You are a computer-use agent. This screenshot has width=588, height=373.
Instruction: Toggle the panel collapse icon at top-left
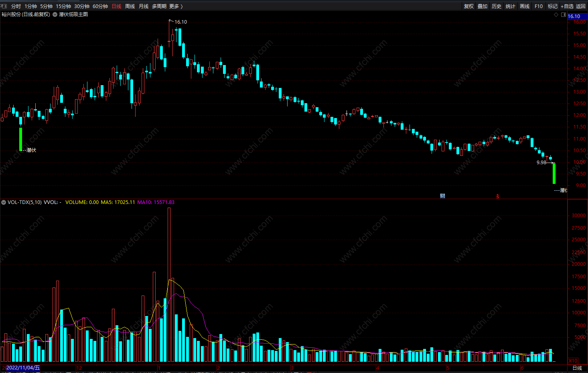(4, 6)
